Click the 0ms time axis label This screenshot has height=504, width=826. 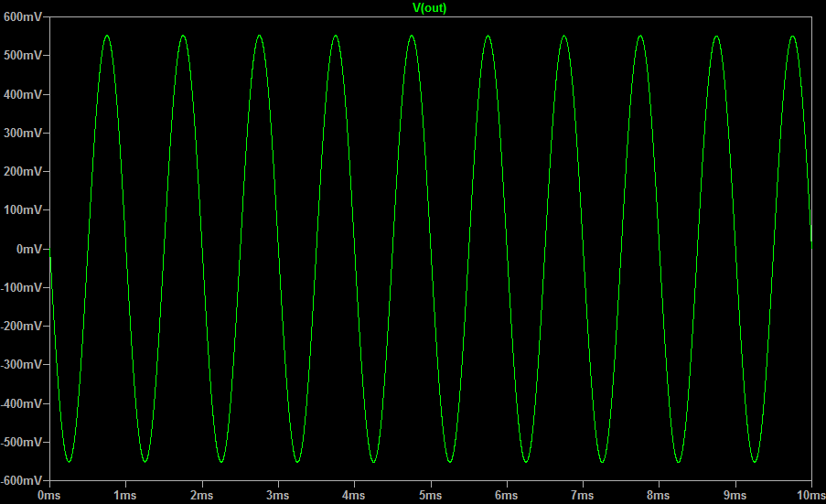[49, 496]
